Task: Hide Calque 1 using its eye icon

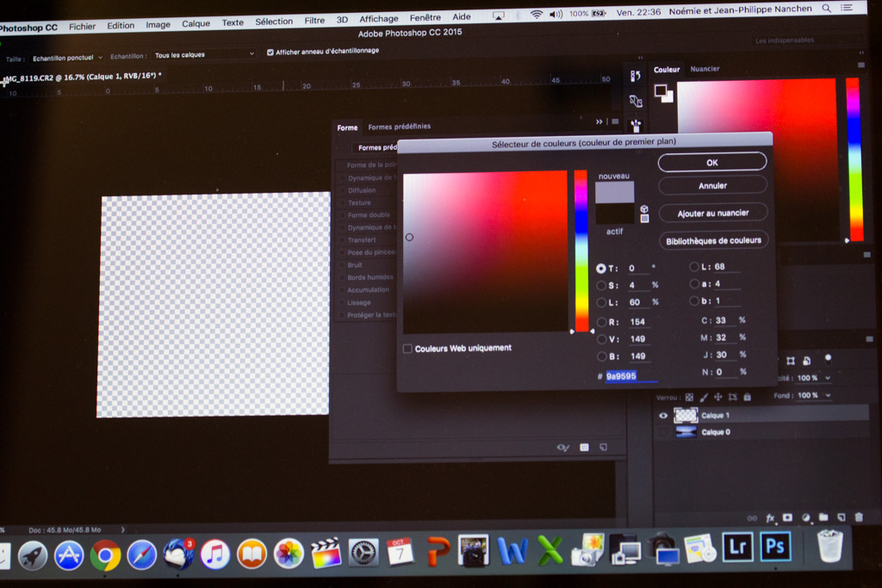Action: (x=663, y=416)
